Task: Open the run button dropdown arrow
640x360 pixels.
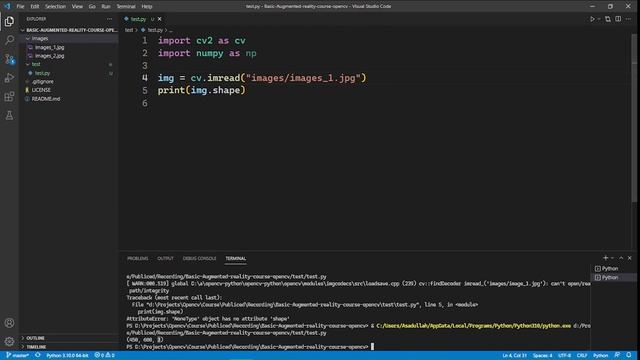Action: point(599,19)
